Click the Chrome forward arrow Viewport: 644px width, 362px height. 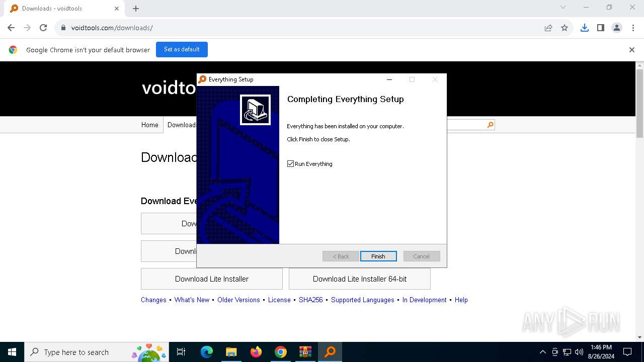pyautogui.click(x=27, y=28)
